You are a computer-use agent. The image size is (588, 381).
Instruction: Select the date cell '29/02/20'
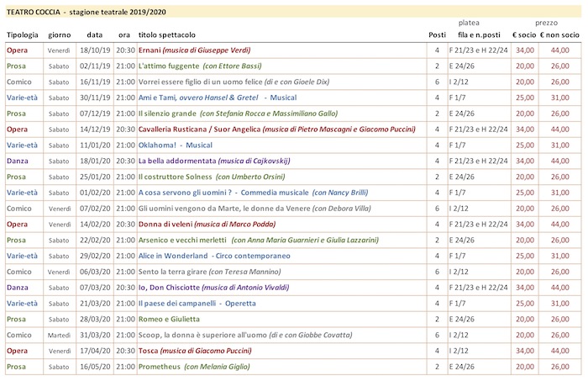point(95,256)
